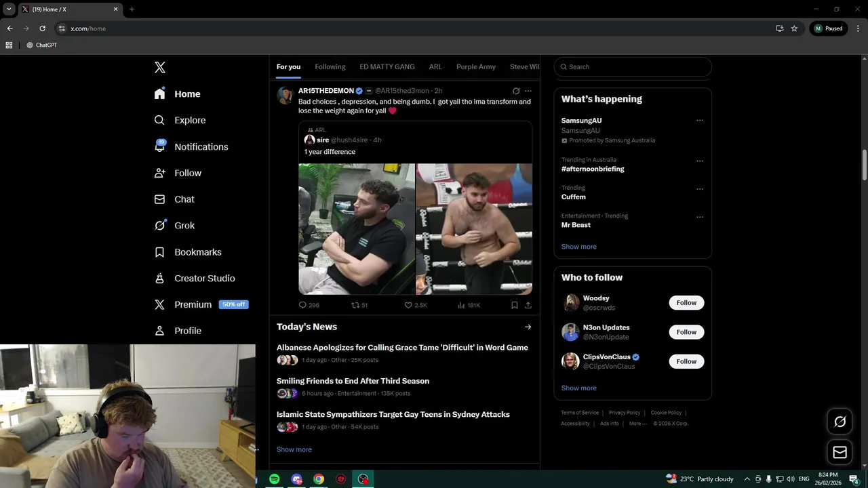Show hidden system tray icons

pyautogui.click(x=747, y=479)
